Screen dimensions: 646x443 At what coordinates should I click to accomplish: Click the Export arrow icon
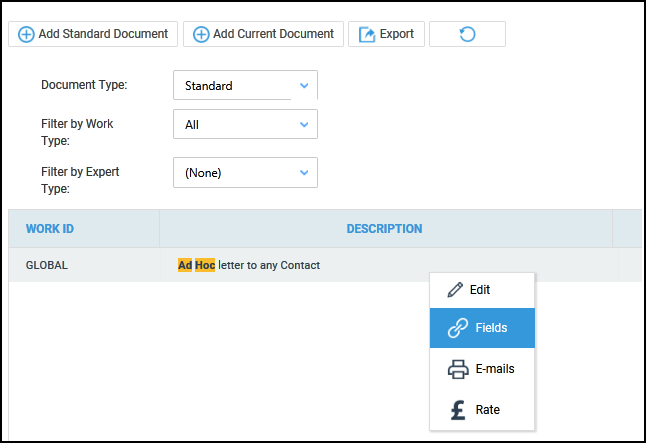[367, 34]
